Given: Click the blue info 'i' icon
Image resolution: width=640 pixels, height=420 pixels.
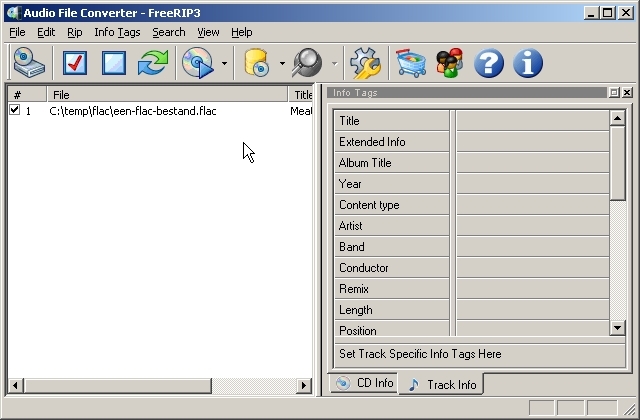Looking at the screenshot, I should pyautogui.click(x=528, y=63).
